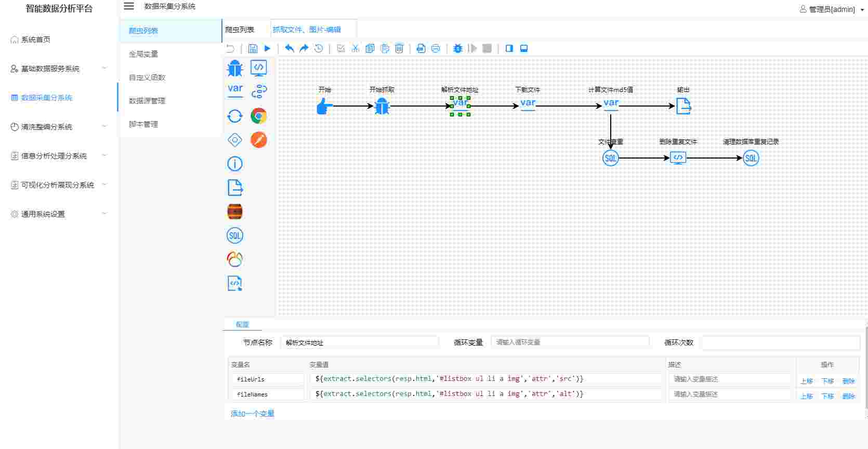Click the grey stop square icon
The width and height of the screenshot is (868, 449).
click(487, 48)
